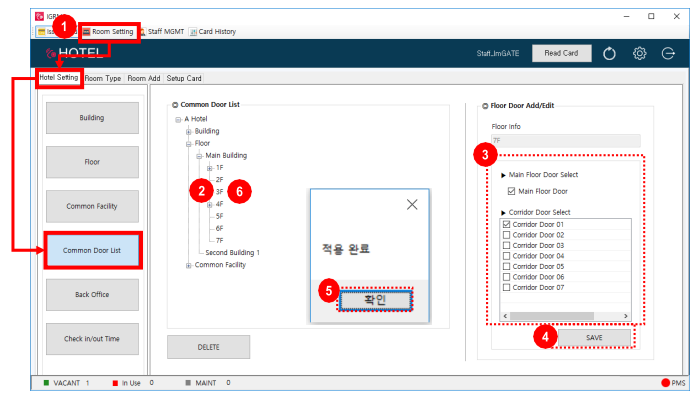Click scrollbar right arrow in corridor list
The width and height of the screenshot is (692, 395).
(x=625, y=316)
